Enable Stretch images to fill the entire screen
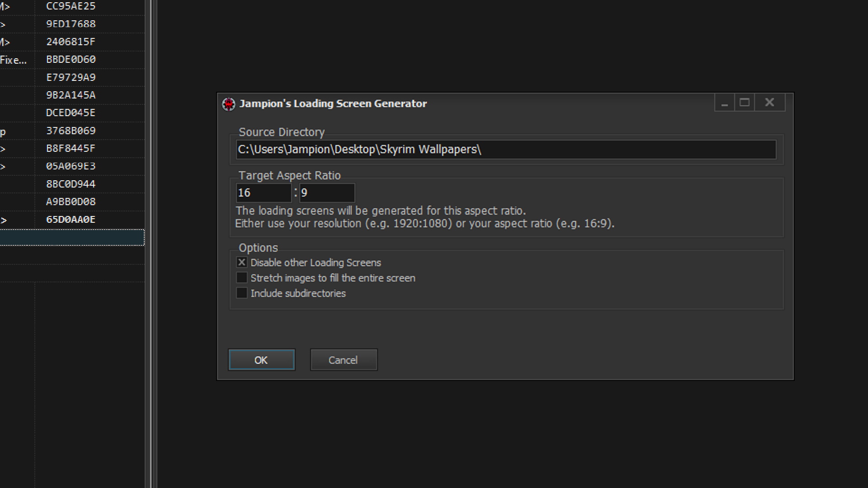Screen dimensions: 868x488 tap(242, 278)
